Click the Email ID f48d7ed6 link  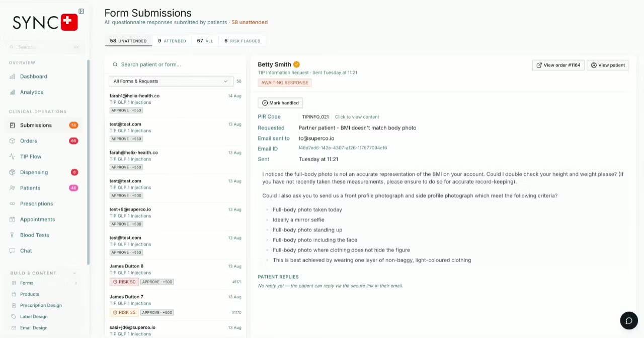tap(343, 148)
